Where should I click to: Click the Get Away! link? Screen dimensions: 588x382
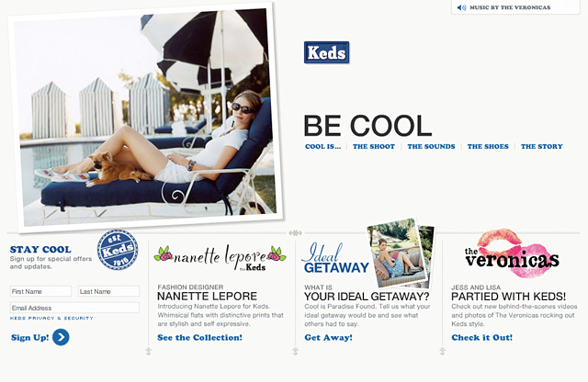(329, 337)
